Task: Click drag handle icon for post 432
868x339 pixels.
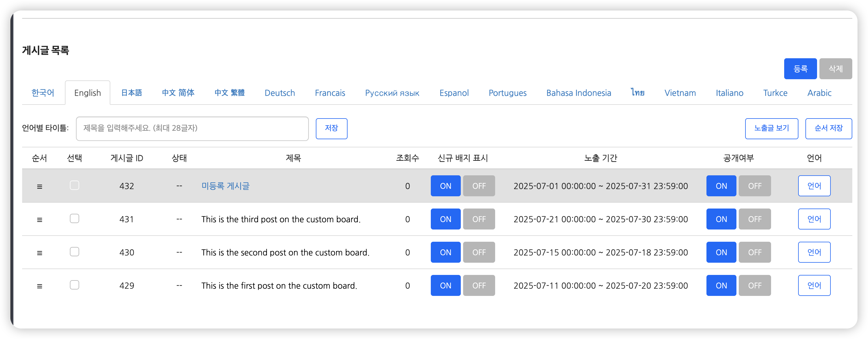Action: click(x=39, y=186)
